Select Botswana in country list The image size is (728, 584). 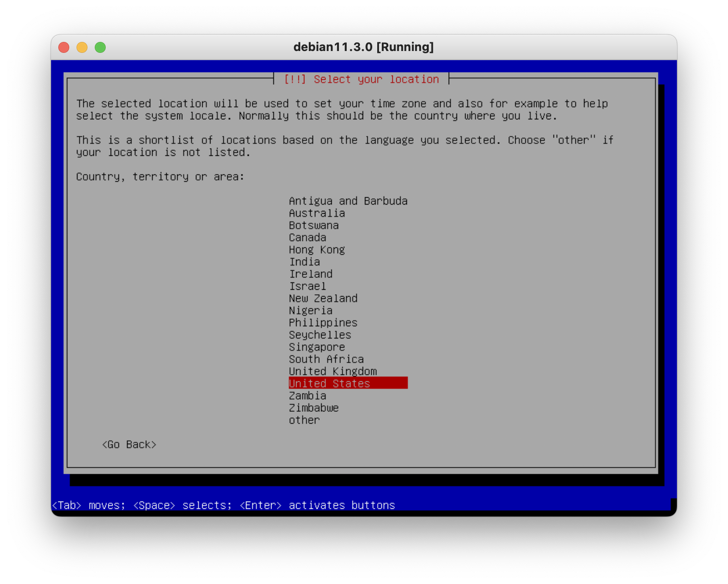pyautogui.click(x=313, y=225)
